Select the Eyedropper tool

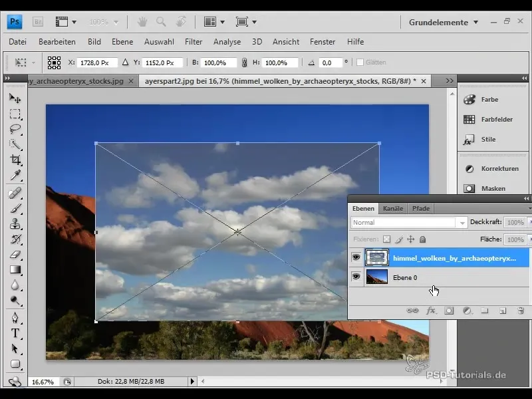[x=15, y=175]
